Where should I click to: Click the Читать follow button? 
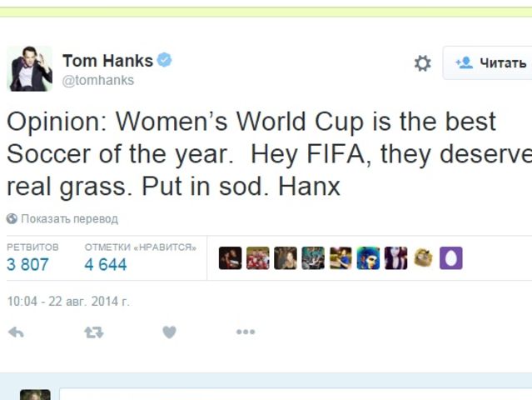pyautogui.click(x=490, y=63)
